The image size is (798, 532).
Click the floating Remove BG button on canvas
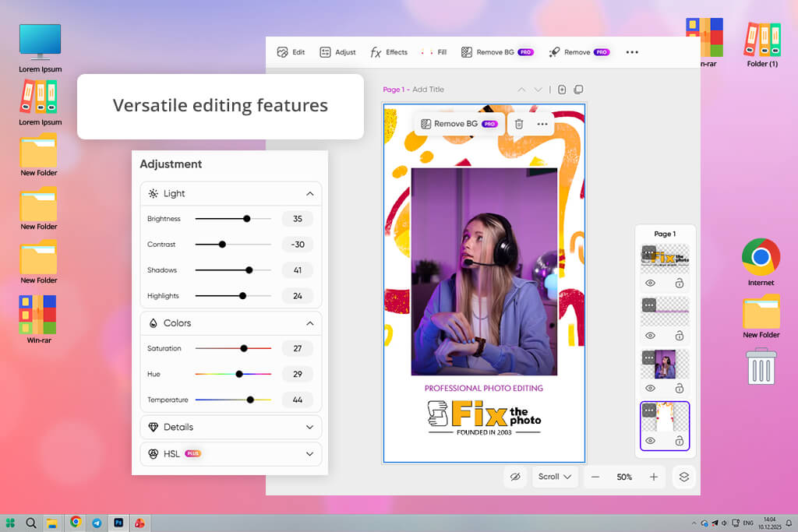pyautogui.click(x=459, y=124)
